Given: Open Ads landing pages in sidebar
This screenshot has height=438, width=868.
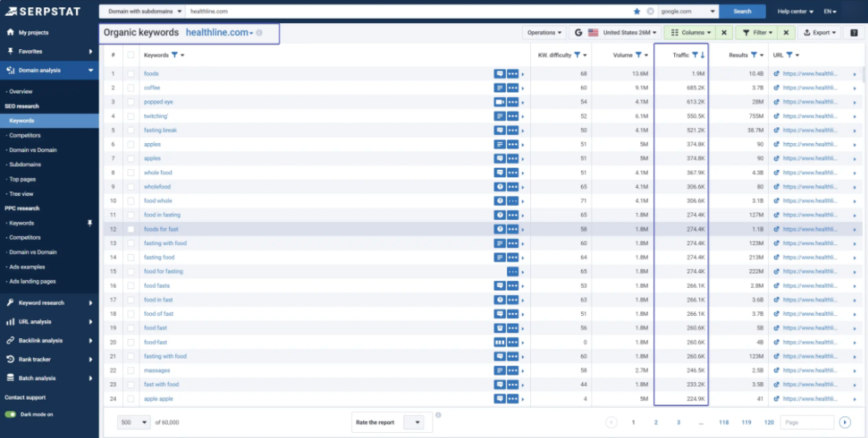Looking at the screenshot, I should (x=32, y=281).
